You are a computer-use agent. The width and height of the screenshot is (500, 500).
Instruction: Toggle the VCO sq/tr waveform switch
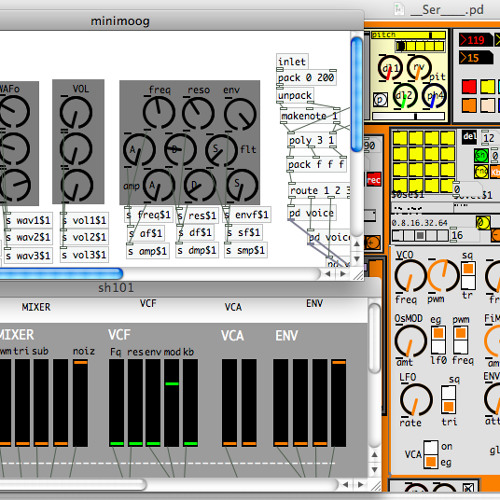coord(468,275)
